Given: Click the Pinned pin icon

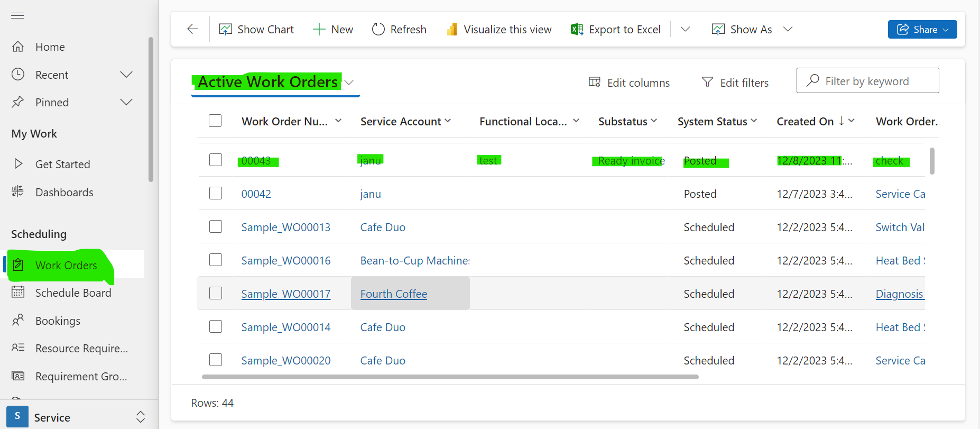Looking at the screenshot, I should pyautogui.click(x=18, y=102).
